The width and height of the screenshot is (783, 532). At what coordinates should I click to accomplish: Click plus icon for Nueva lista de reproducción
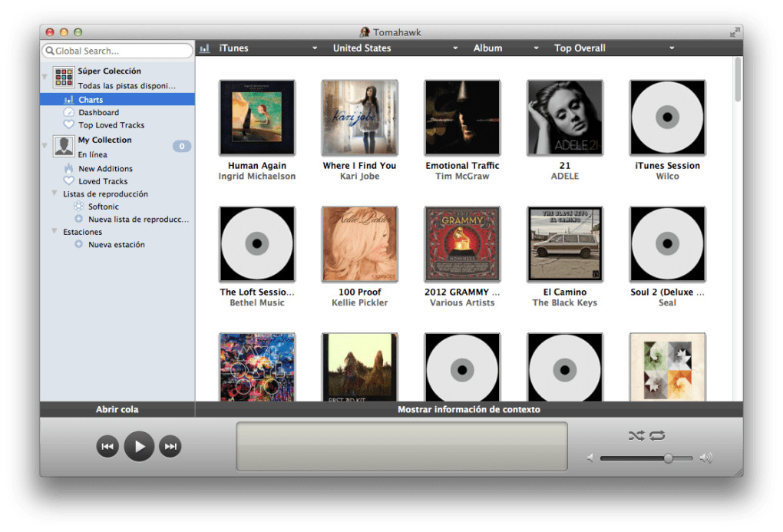[79, 219]
